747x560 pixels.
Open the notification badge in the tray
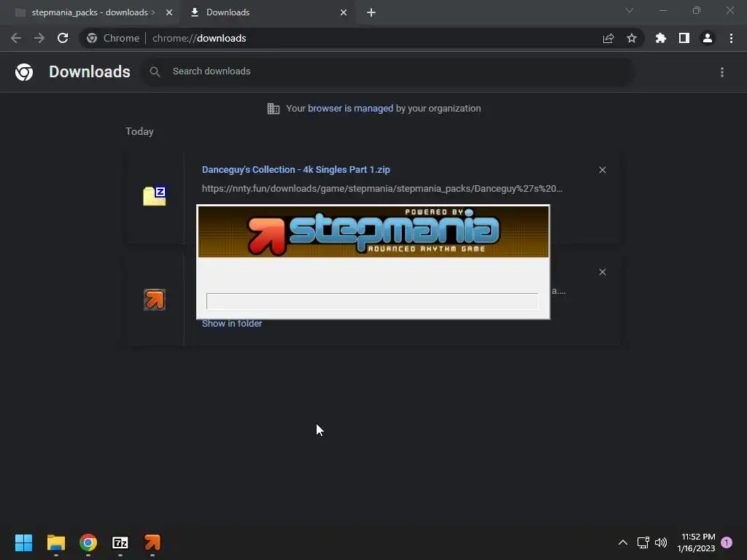coord(727,542)
